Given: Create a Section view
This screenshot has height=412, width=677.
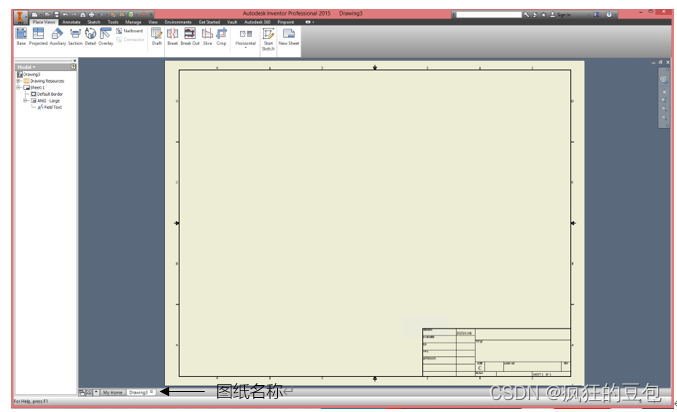Looking at the screenshot, I should click(x=75, y=36).
